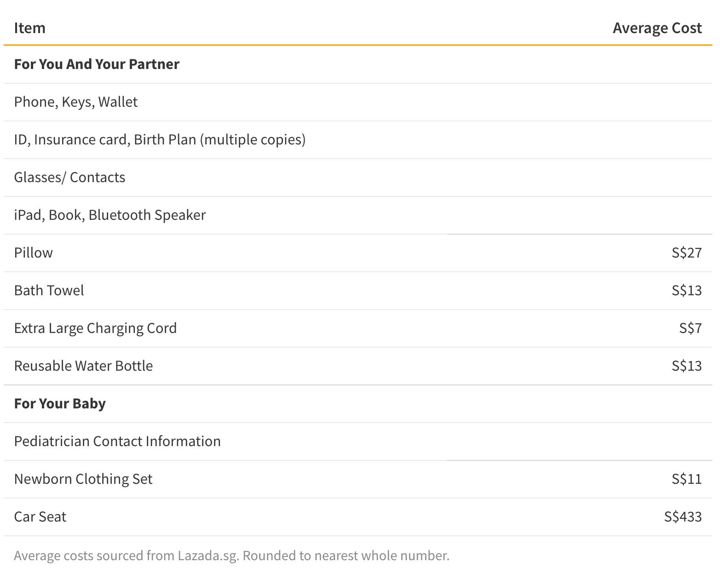Viewport: 728px width, 585px height.
Task: Select the For You And Your Partner heading
Action: point(97,64)
